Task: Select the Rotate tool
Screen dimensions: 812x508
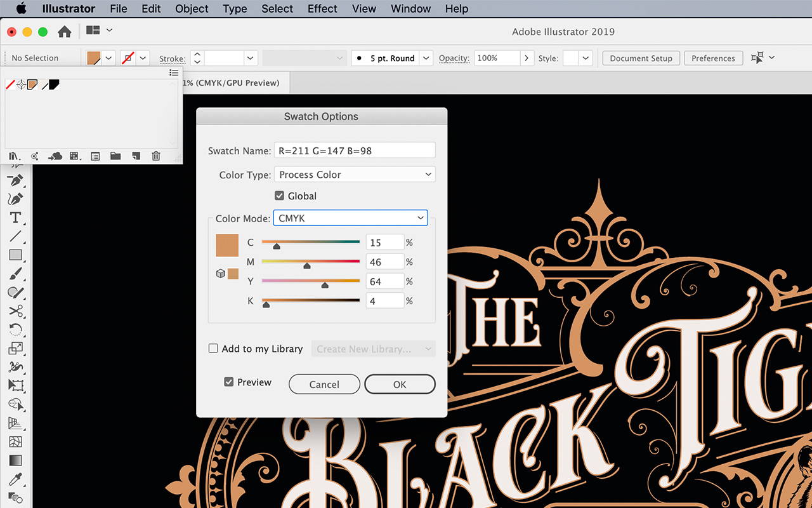Action: pos(16,330)
